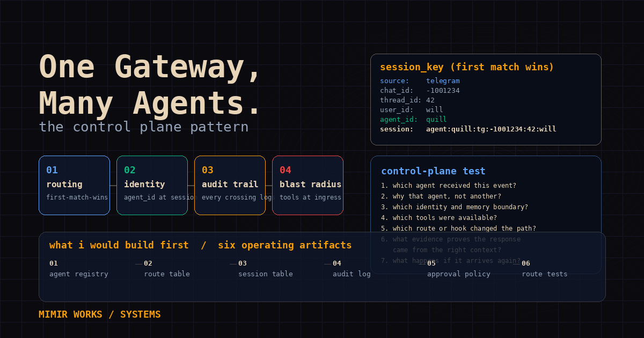
Task: Click artifact '01 agent registry'
Action: 79,269
